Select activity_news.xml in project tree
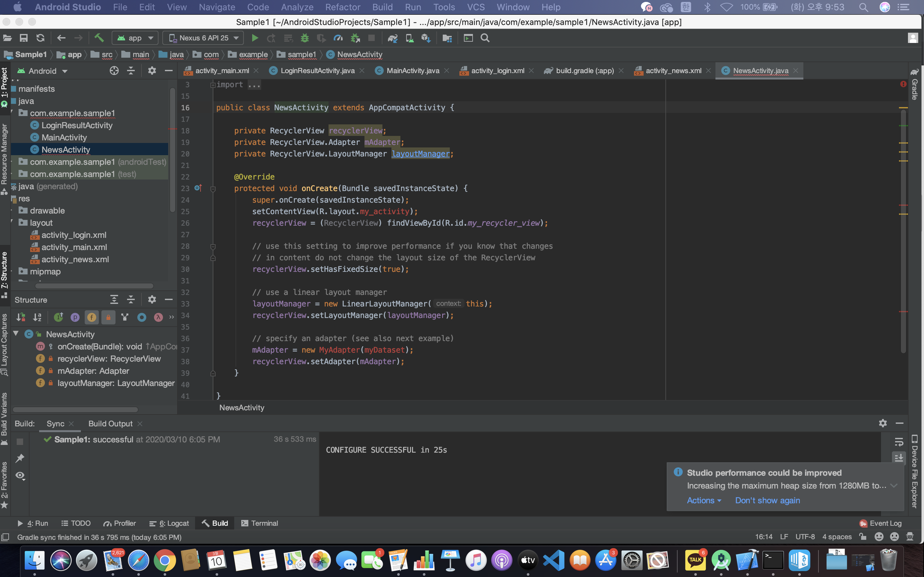 point(75,259)
